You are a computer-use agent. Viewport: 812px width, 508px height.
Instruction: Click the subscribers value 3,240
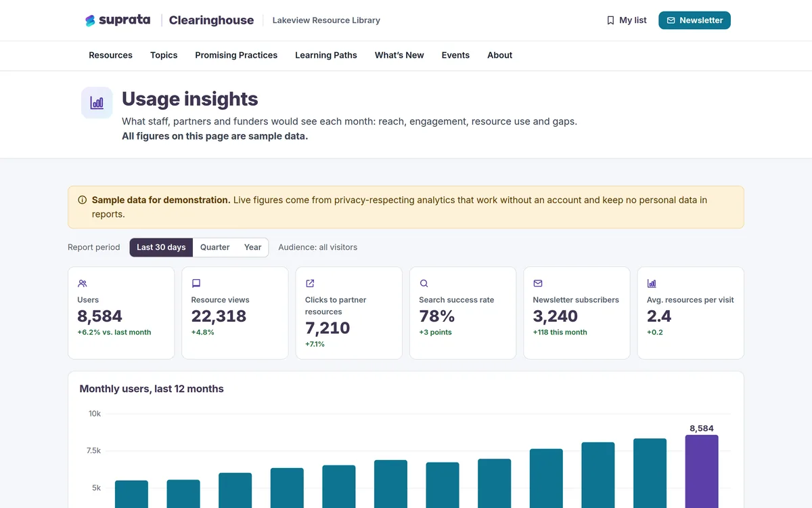556,316
